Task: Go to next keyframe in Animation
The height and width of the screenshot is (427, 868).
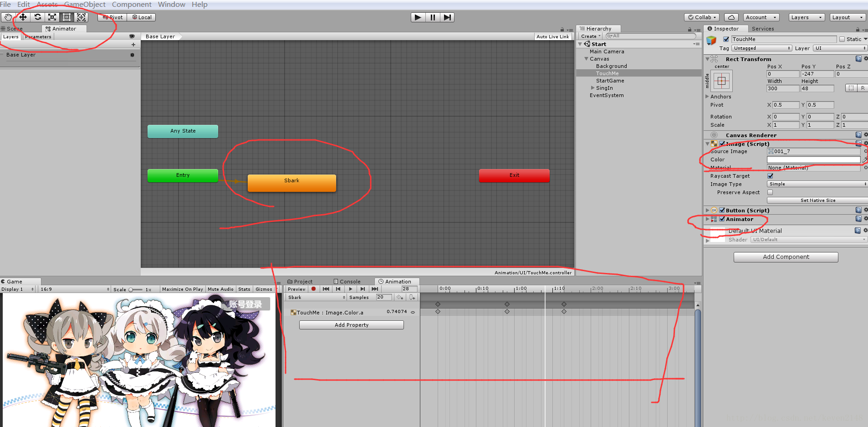Action: (363, 289)
